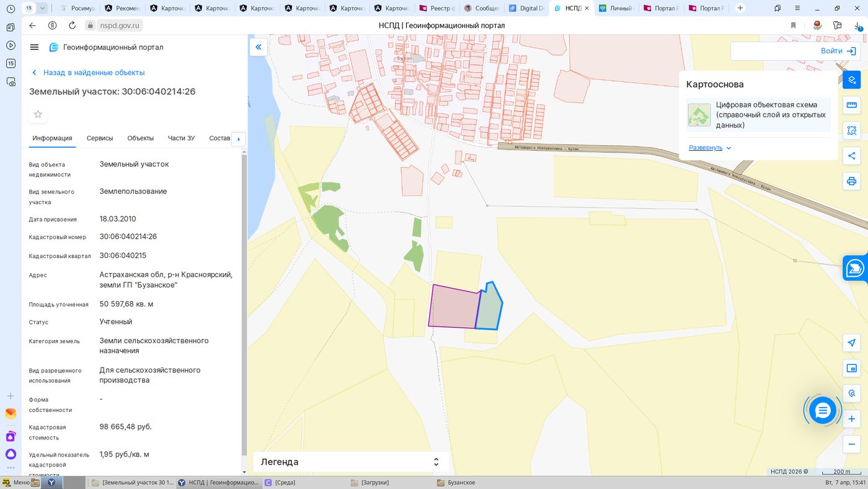Share the map via share icon

[852, 156]
